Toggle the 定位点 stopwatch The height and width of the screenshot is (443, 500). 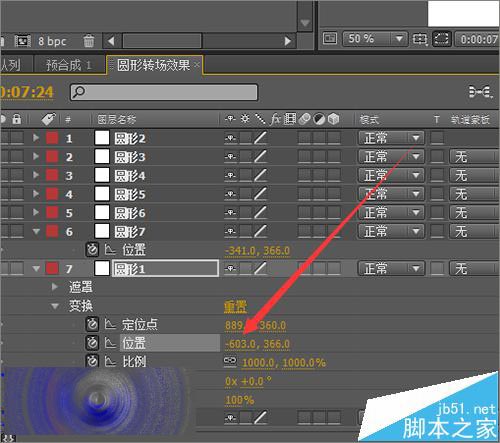click(92, 324)
